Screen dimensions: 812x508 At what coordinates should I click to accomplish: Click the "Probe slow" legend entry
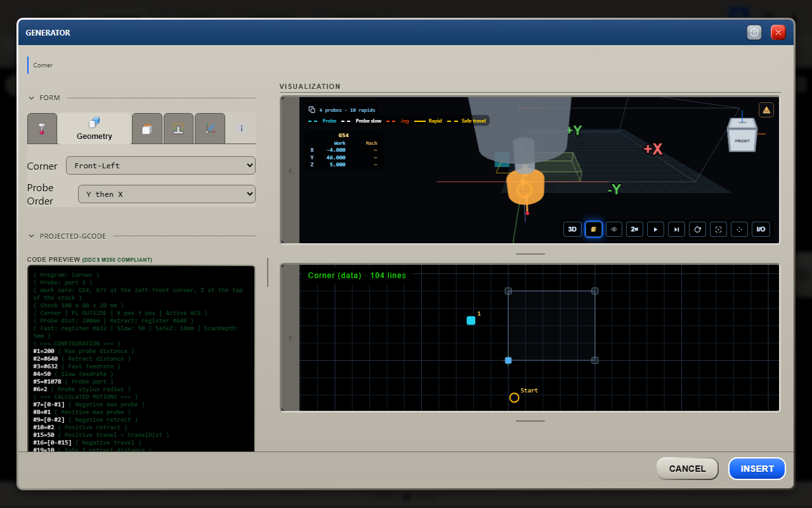click(x=363, y=121)
